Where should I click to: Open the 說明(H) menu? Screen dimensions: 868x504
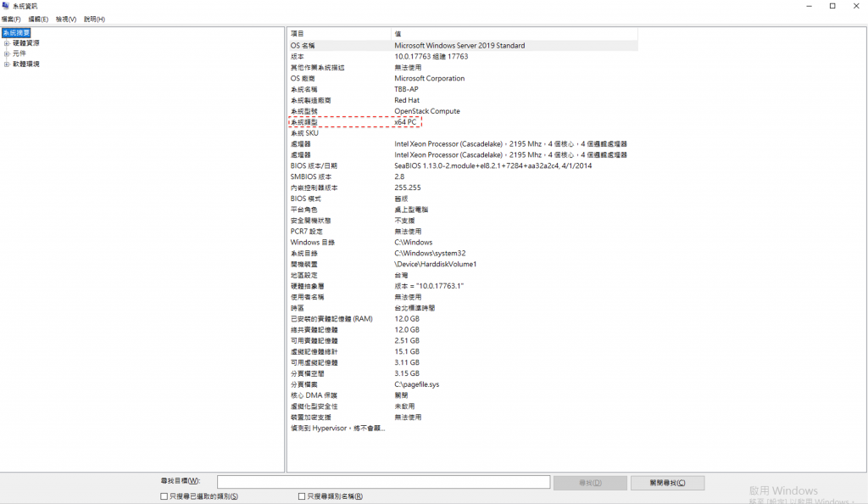94,20
